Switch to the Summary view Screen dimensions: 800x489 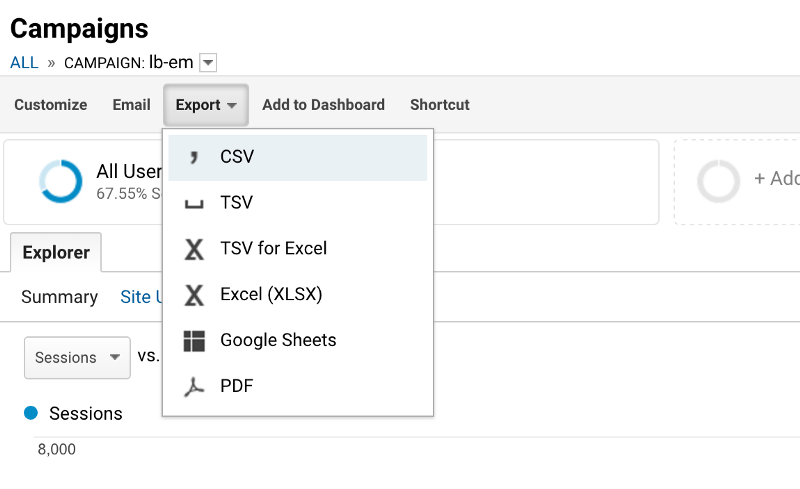point(59,297)
